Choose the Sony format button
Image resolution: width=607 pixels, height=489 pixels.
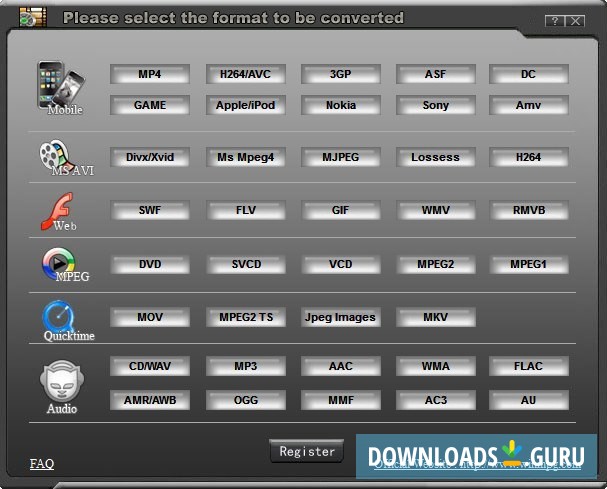(x=436, y=105)
